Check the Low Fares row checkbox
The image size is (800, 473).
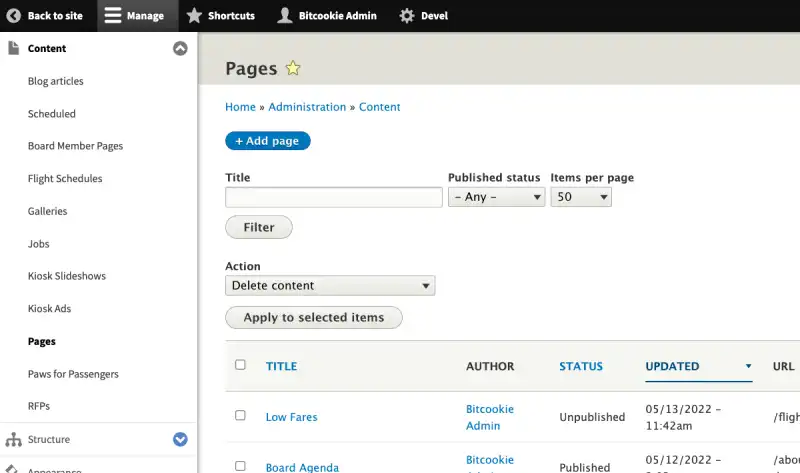(x=240, y=415)
